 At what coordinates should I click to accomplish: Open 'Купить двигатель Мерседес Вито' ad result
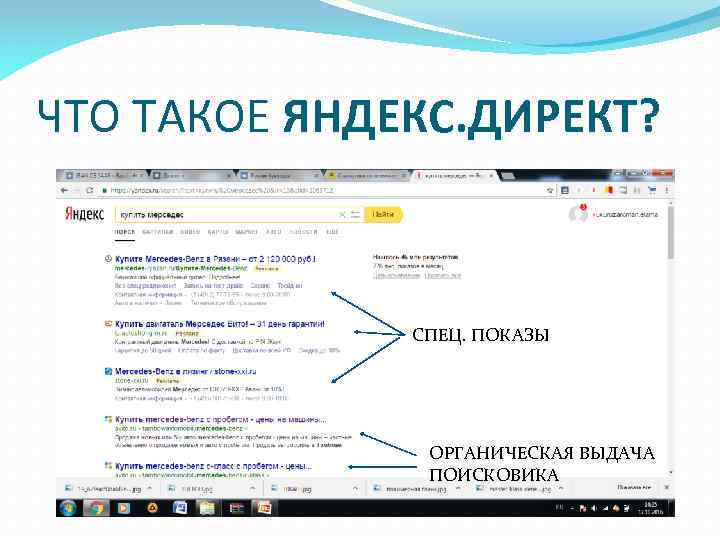pos(219,324)
